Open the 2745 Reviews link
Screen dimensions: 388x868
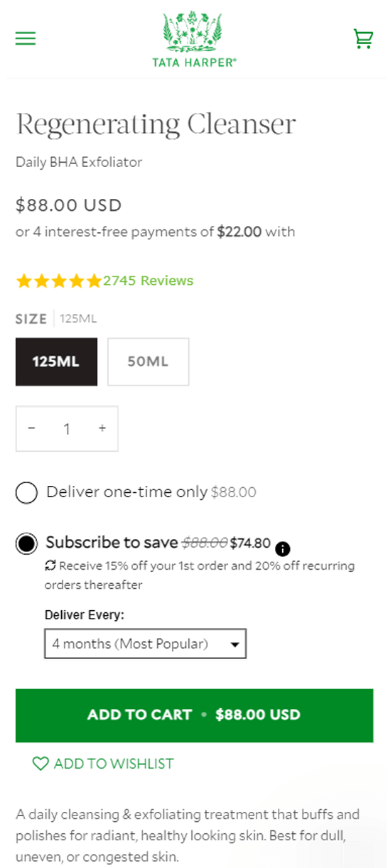tap(149, 281)
